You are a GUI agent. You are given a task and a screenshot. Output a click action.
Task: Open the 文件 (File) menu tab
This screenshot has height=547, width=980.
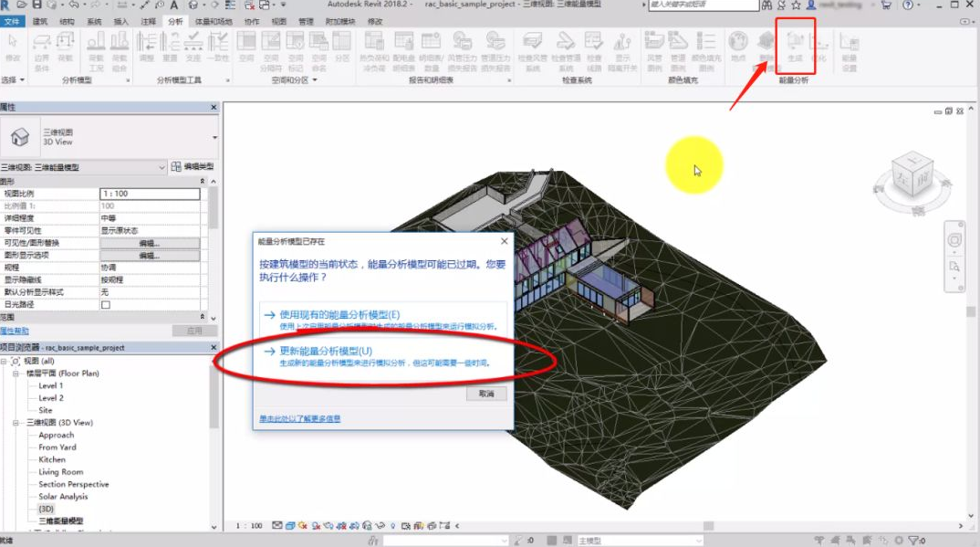pos(12,21)
